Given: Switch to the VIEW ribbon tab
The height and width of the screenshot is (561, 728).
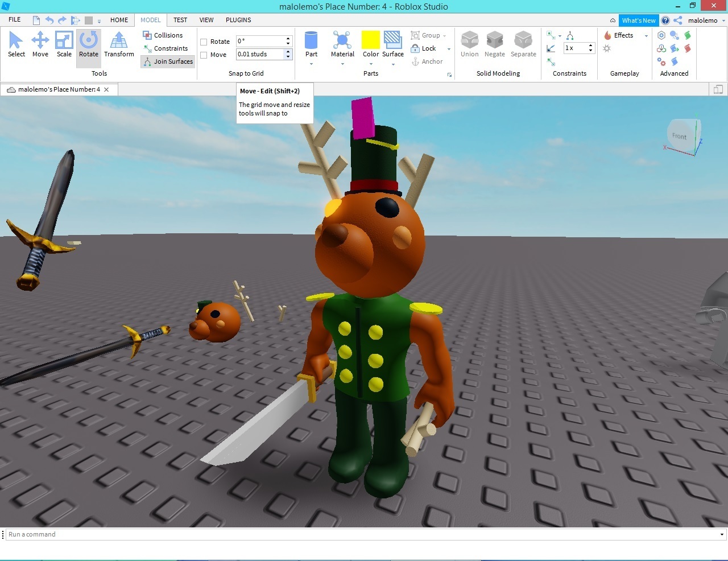Looking at the screenshot, I should click(206, 20).
